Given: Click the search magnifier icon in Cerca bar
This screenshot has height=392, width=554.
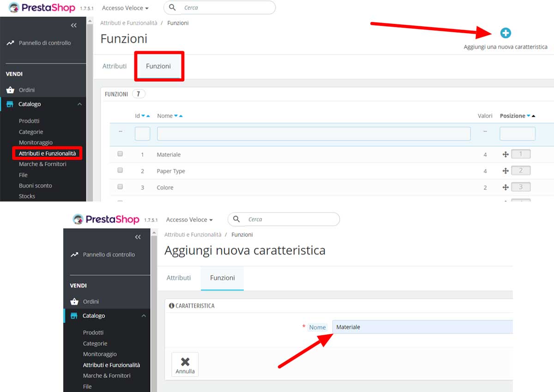Looking at the screenshot, I should click(x=172, y=7).
